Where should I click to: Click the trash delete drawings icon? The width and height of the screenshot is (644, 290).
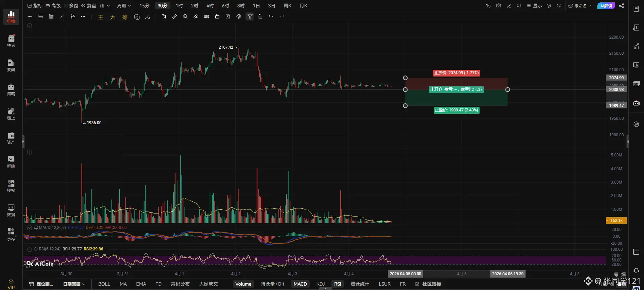point(260,16)
